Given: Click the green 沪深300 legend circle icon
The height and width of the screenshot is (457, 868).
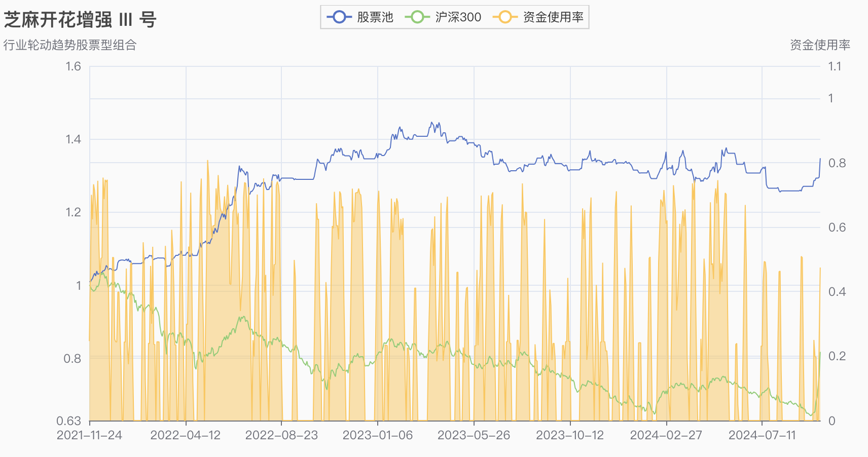Looking at the screenshot, I should pos(417,17).
